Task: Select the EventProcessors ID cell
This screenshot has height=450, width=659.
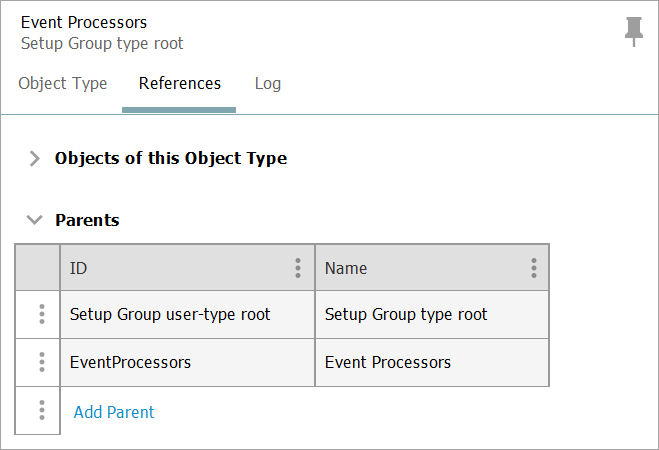Action: pos(130,362)
